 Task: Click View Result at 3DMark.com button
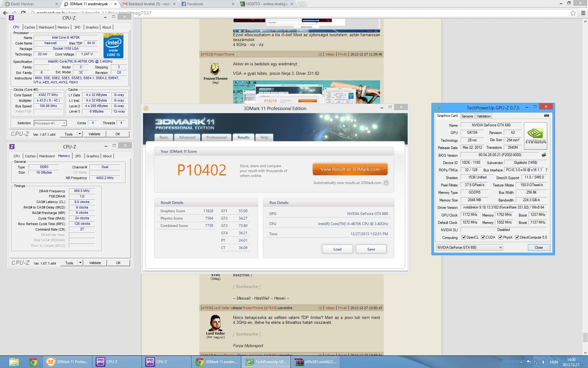click(x=350, y=169)
